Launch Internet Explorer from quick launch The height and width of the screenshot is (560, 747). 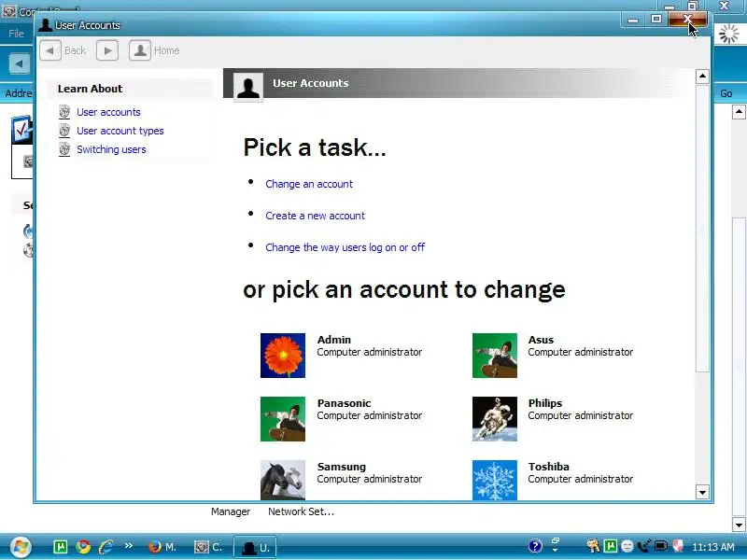click(x=106, y=547)
